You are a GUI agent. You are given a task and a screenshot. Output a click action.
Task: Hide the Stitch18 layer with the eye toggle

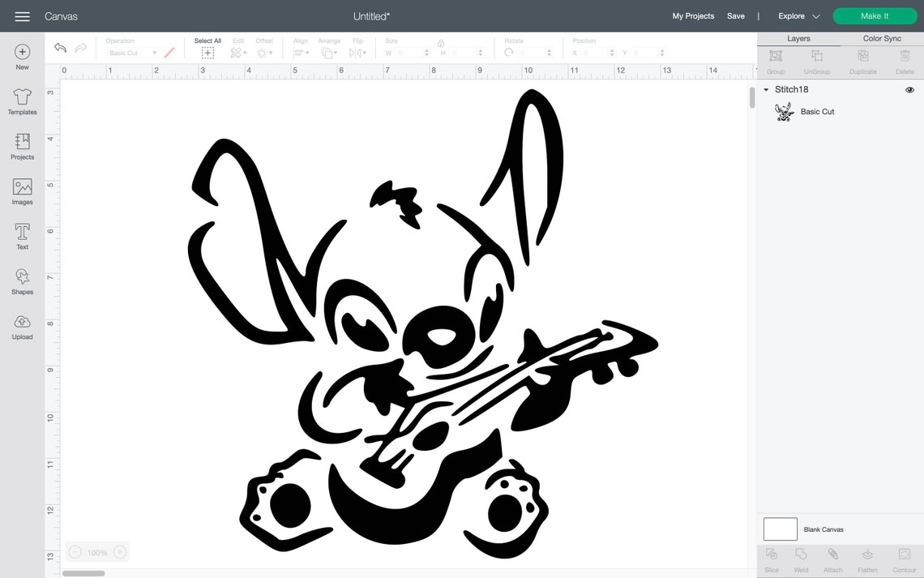tap(909, 89)
